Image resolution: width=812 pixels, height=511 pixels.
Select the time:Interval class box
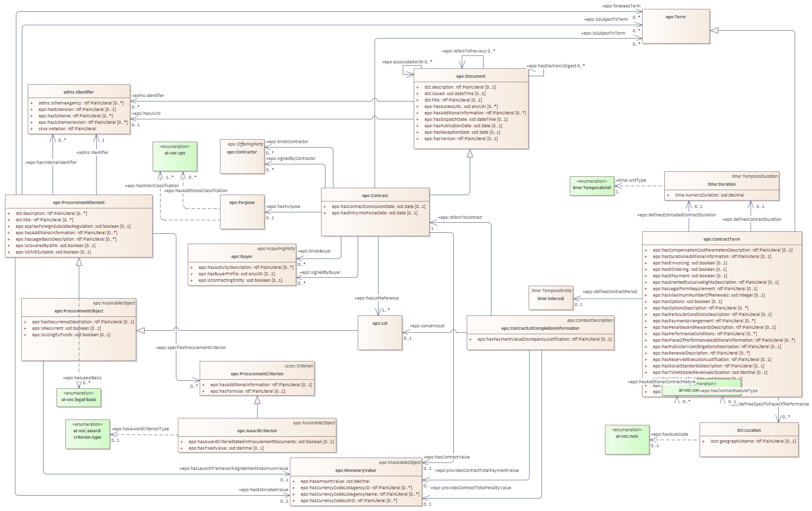pos(551,298)
